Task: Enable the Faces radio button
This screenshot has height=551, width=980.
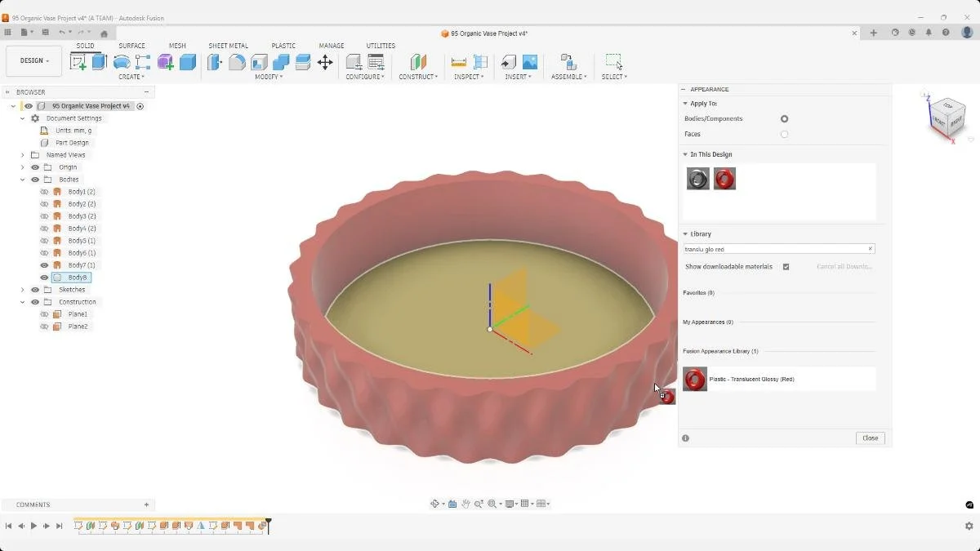Action: pos(784,134)
